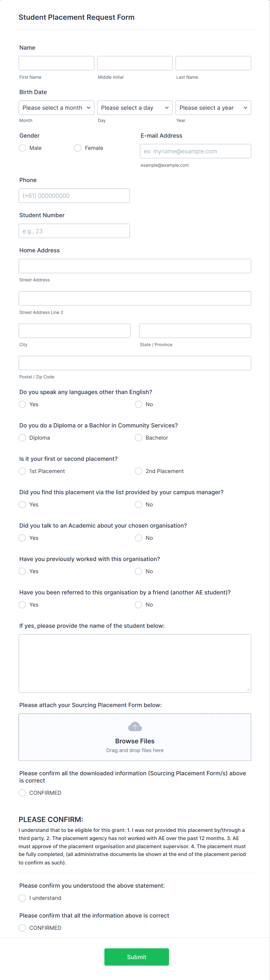Click the referring student name text area
This screenshot has width=270, height=980.
[135, 662]
